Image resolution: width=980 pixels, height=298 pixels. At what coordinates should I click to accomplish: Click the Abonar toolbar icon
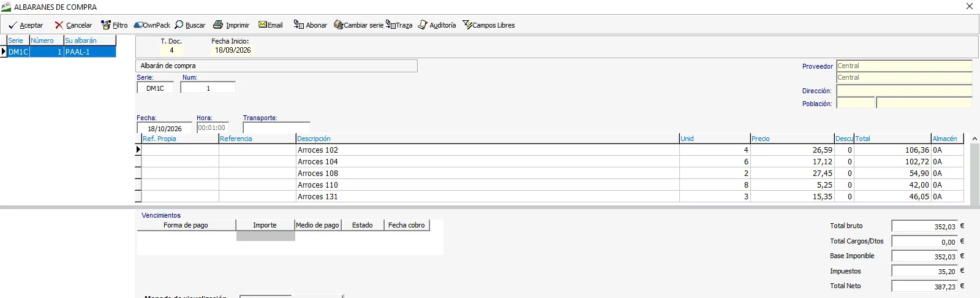click(x=299, y=25)
